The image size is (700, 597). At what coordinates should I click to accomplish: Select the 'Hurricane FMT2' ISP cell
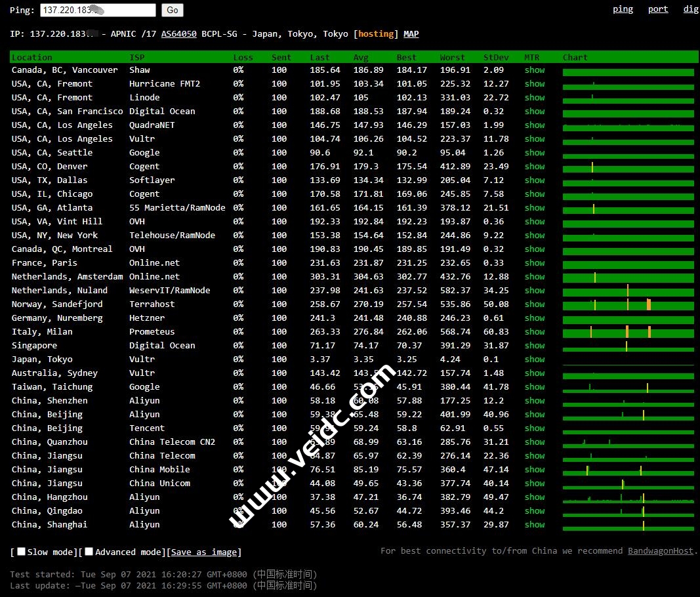[164, 84]
